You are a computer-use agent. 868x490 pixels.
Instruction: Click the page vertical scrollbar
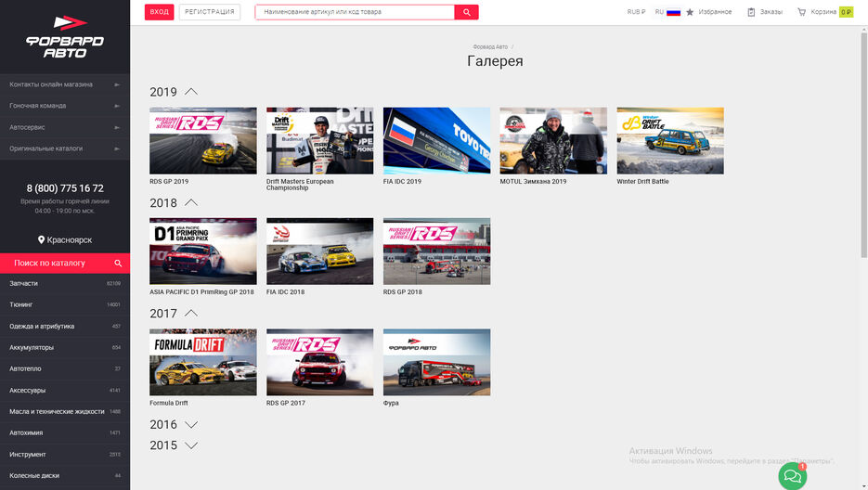click(863, 144)
